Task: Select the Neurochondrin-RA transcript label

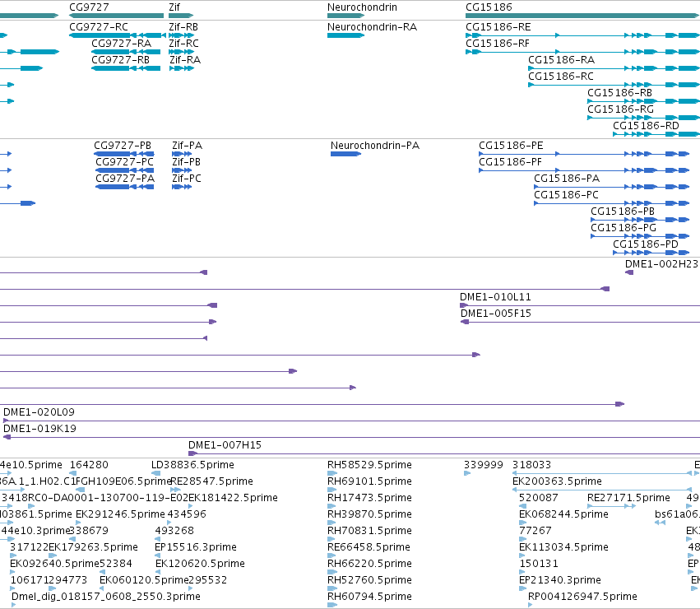Action: [x=372, y=27]
